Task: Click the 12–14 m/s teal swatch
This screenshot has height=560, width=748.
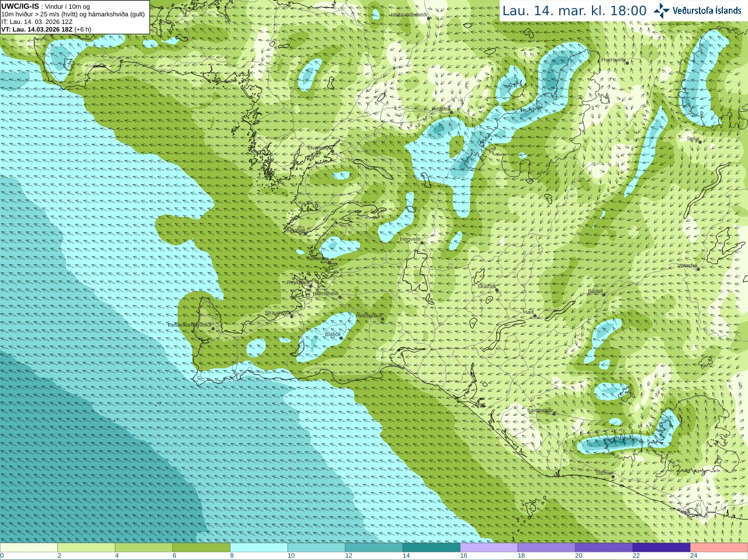Action: [374, 548]
